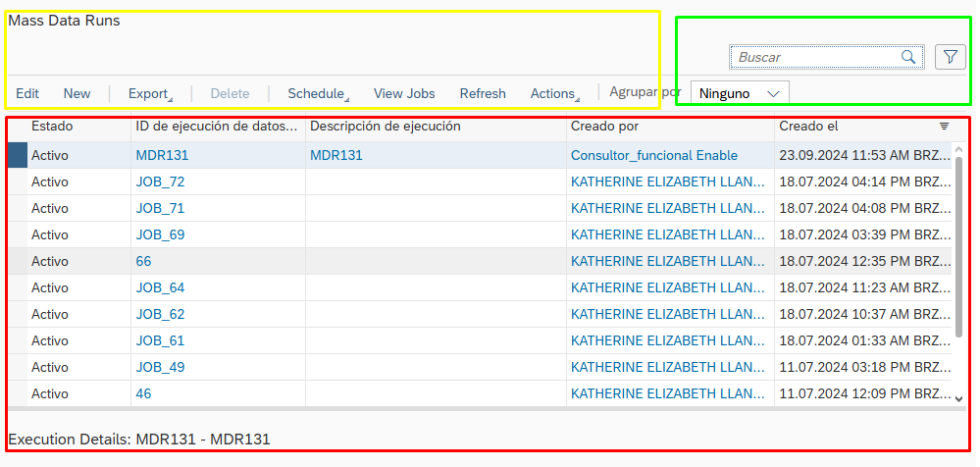The image size is (980, 467).
Task: Click the magnifier search icon
Action: point(908,57)
